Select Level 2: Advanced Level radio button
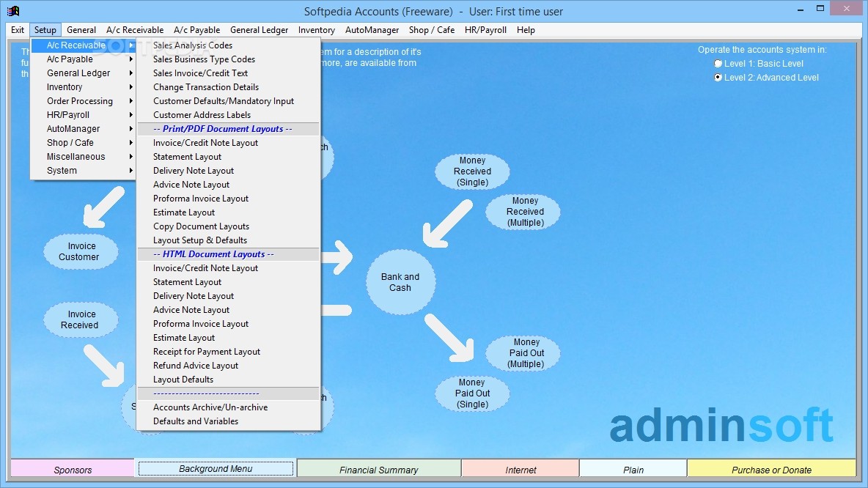 click(718, 78)
